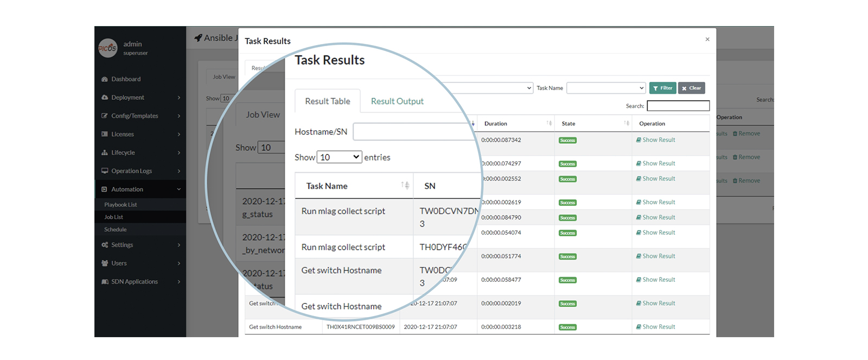
Task: Click the SDN Applications icon
Action: pyautogui.click(x=105, y=282)
